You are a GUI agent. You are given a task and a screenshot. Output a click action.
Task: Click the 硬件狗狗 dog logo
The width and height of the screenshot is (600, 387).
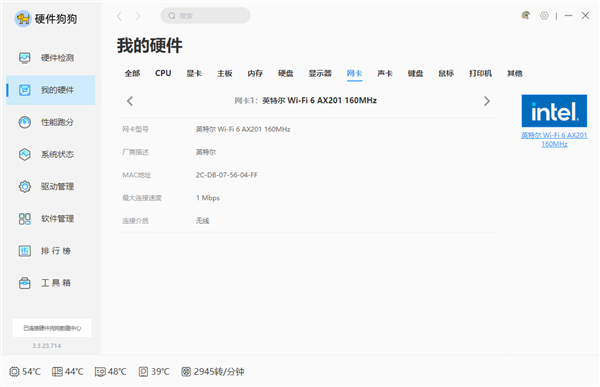[23, 18]
